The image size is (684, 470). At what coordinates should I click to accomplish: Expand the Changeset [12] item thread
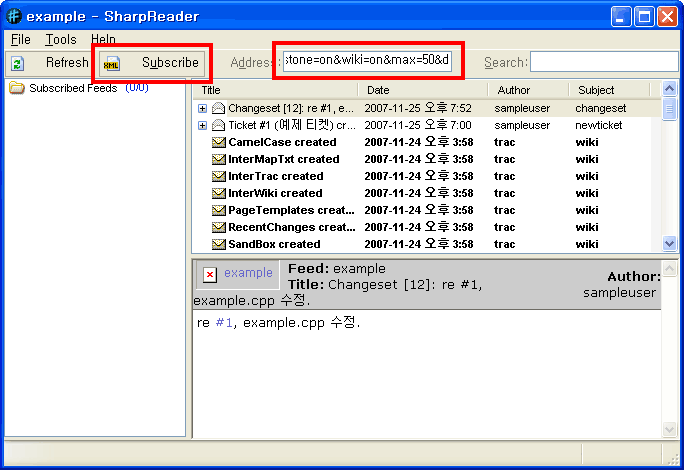point(203,108)
